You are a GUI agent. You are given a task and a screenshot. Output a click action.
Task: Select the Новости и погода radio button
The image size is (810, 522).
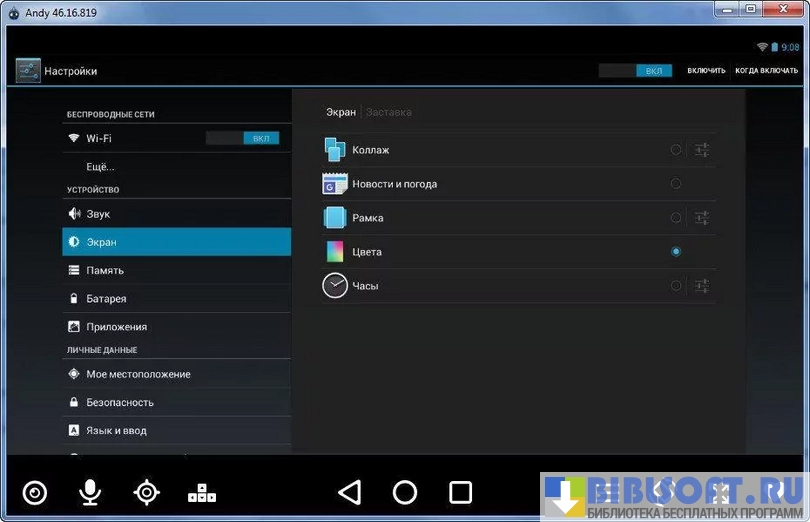point(676,184)
